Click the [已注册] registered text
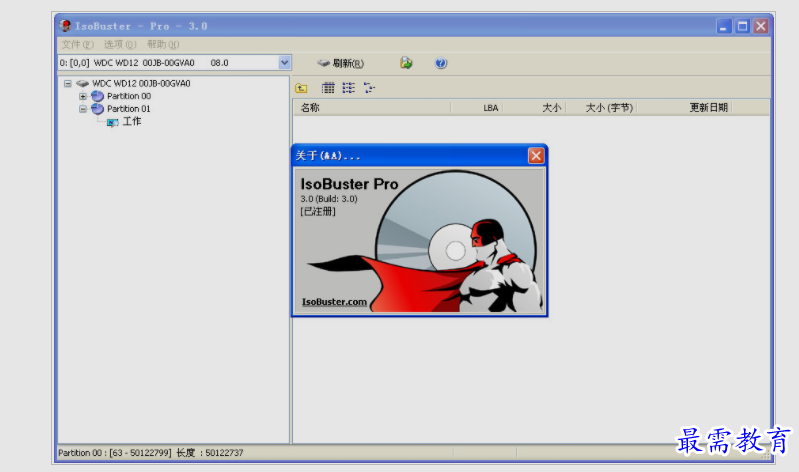Viewport: 799px width, 472px height. 318,212
